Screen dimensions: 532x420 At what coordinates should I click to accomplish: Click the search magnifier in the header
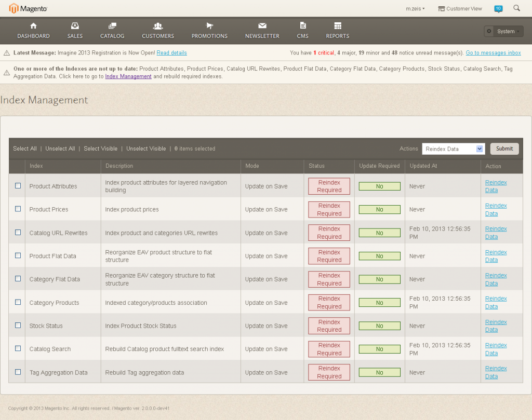click(x=516, y=8)
